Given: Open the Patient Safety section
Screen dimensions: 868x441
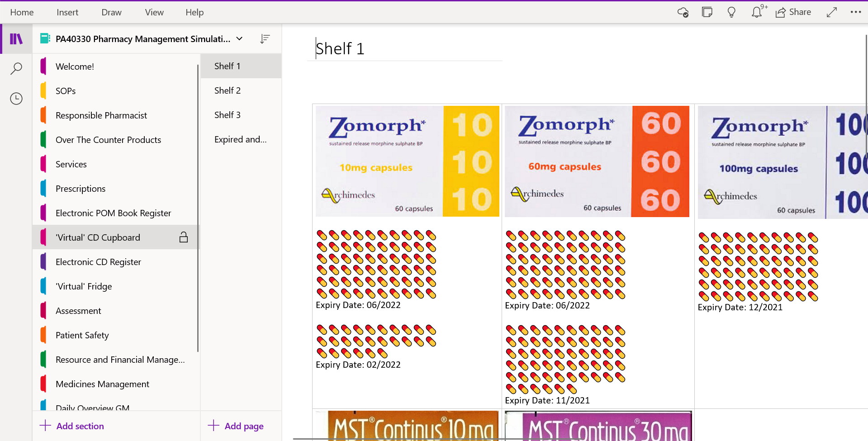Looking at the screenshot, I should pyautogui.click(x=115, y=335).
